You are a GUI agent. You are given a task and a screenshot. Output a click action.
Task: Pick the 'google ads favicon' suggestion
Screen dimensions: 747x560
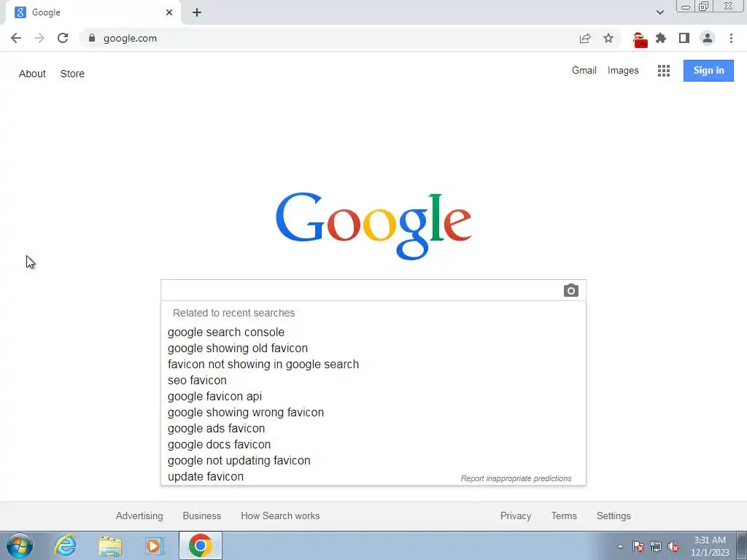(373, 428)
